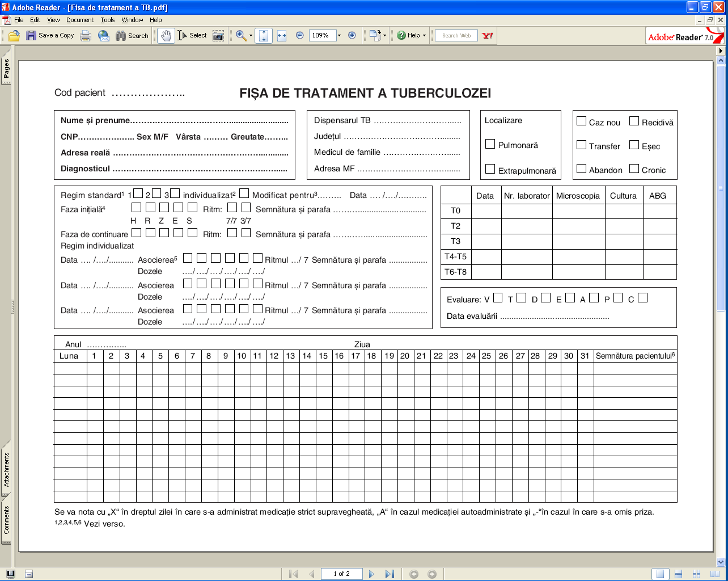Check the Transfer box
The height and width of the screenshot is (581, 728).
click(x=581, y=145)
